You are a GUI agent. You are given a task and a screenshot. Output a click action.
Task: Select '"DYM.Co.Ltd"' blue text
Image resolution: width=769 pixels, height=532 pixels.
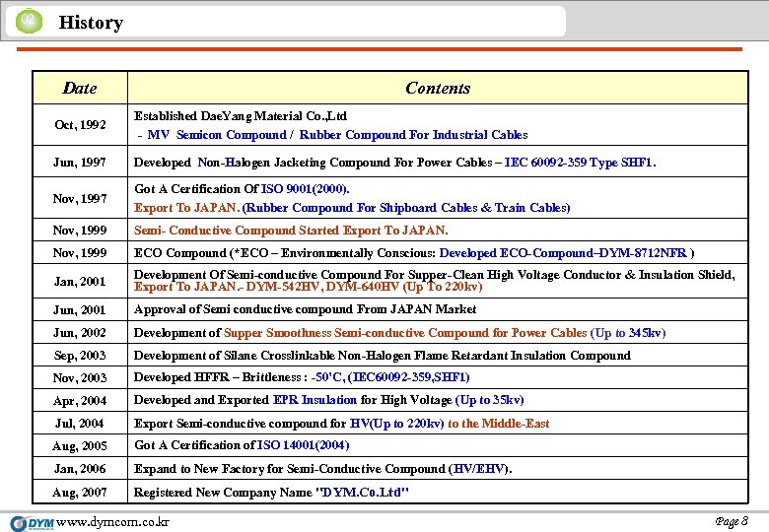(363, 492)
